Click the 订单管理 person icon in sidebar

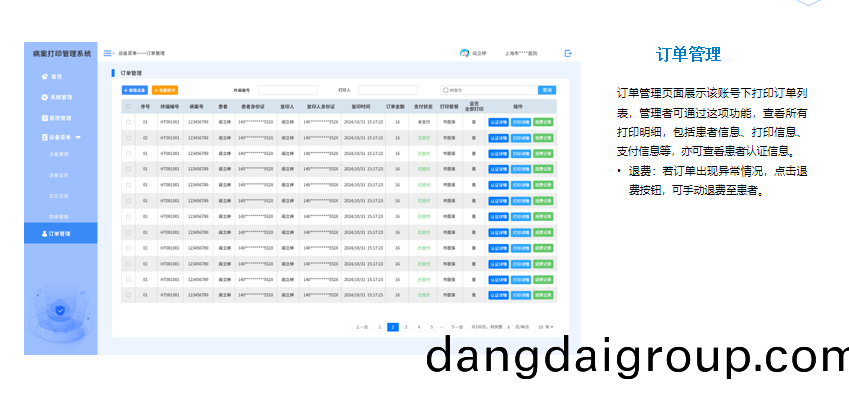44,233
